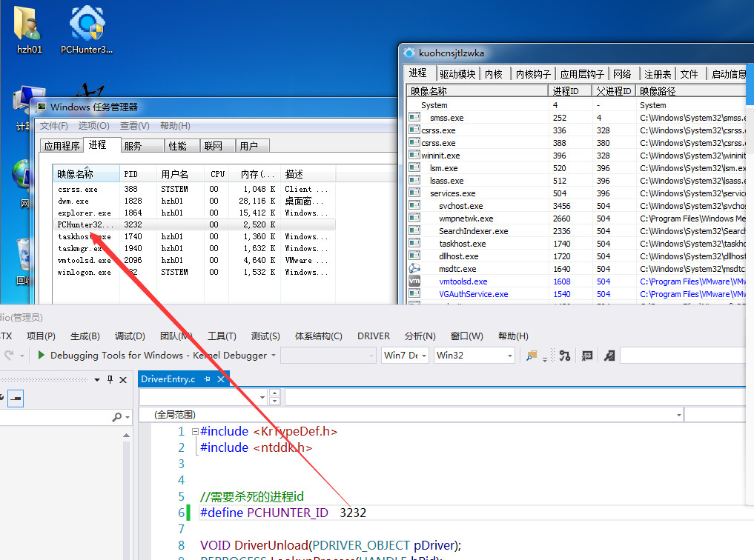Click the vmtoolsd.exe VM icon in PCHunter
754x560 pixels.
pos(414,281)
